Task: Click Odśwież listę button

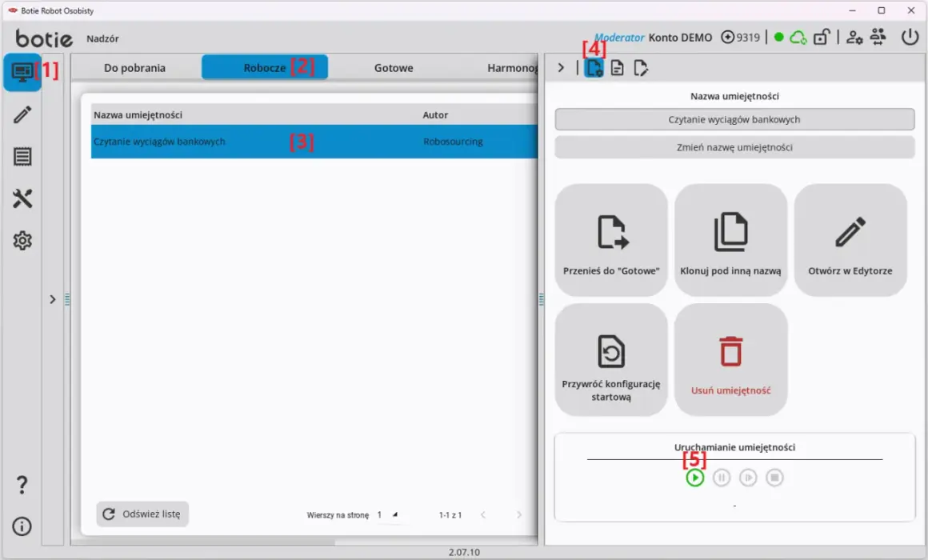Action: pyautogui.click(x=142, y=514)
